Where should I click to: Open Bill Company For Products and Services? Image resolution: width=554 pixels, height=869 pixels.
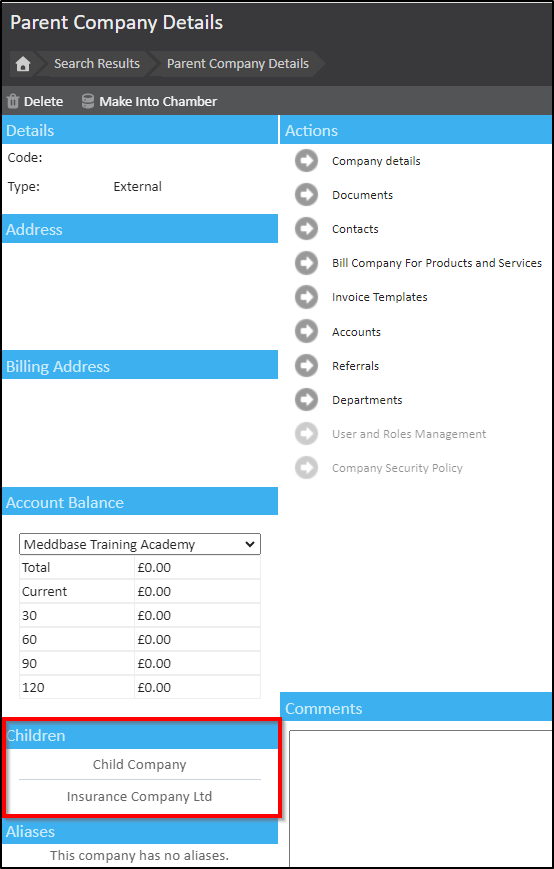coord(437,263)
